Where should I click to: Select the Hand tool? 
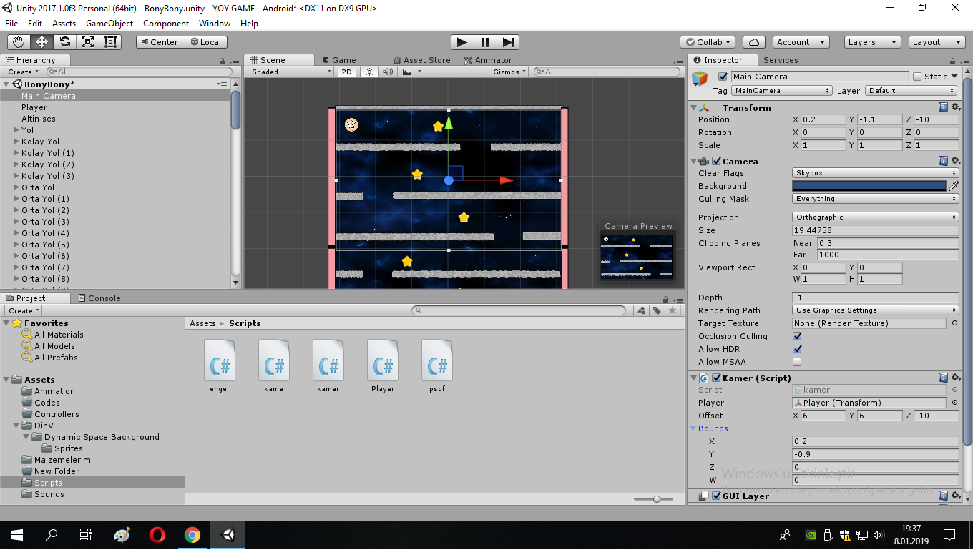(x=19, y=42)
